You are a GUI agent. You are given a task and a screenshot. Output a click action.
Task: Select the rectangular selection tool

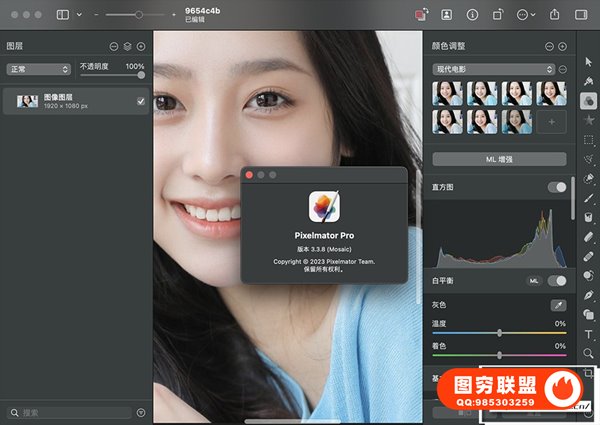[589, 138]
